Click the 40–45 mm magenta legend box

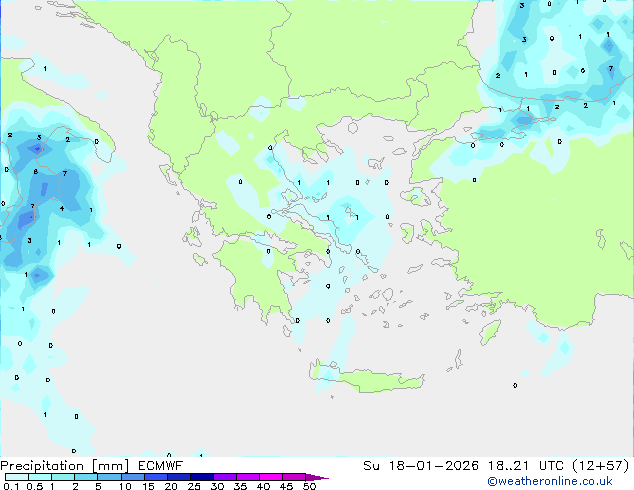271,477
